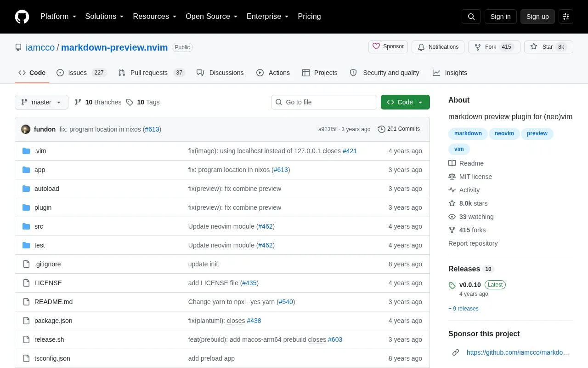Image resolution: width=588 pixels, height=368 pixels.
Task: Switch to the Pull requests tab
Action: pos(151,73)
